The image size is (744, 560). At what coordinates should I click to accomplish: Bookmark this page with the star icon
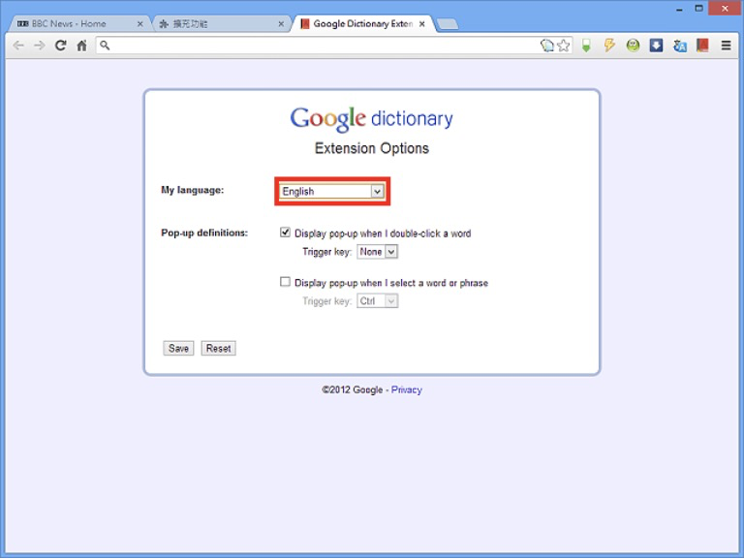click(564, 46)
